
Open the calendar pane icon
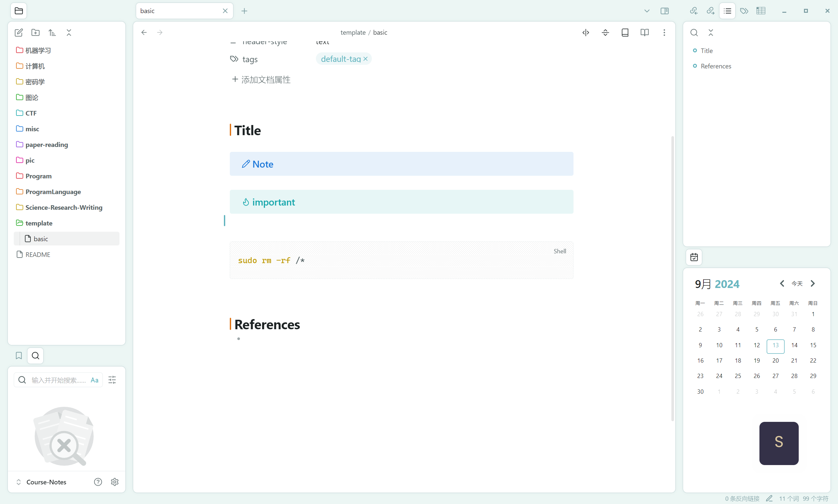pos(694,257)
